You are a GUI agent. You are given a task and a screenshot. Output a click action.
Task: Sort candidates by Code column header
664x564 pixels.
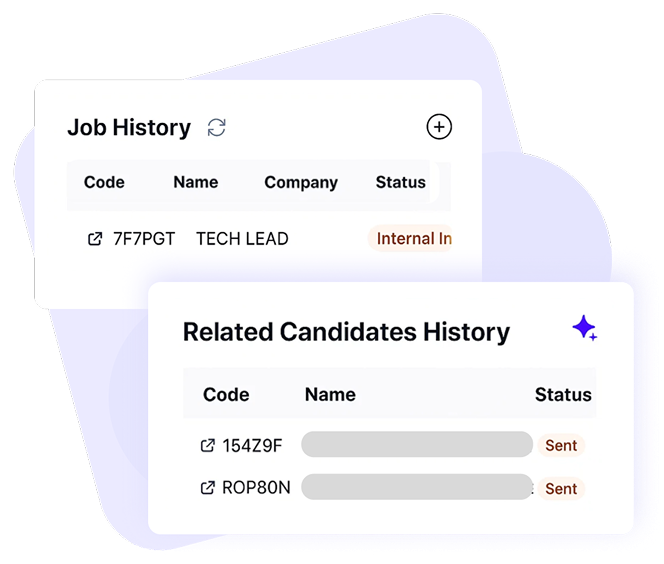pyautogui.click(x=226, y=394)
